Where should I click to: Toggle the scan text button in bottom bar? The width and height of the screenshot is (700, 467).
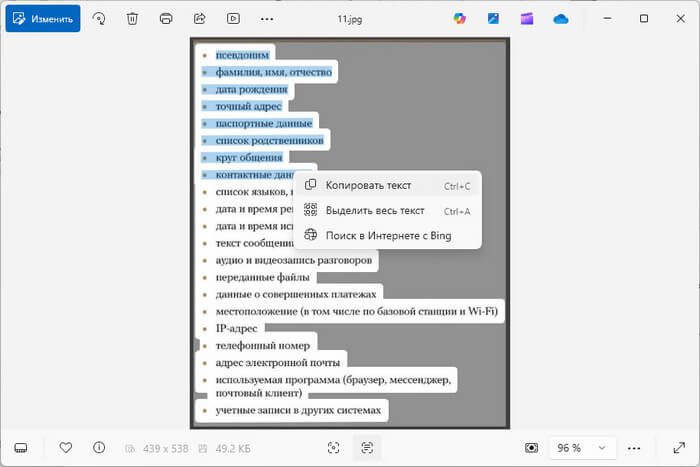click(x=367, y=447)
